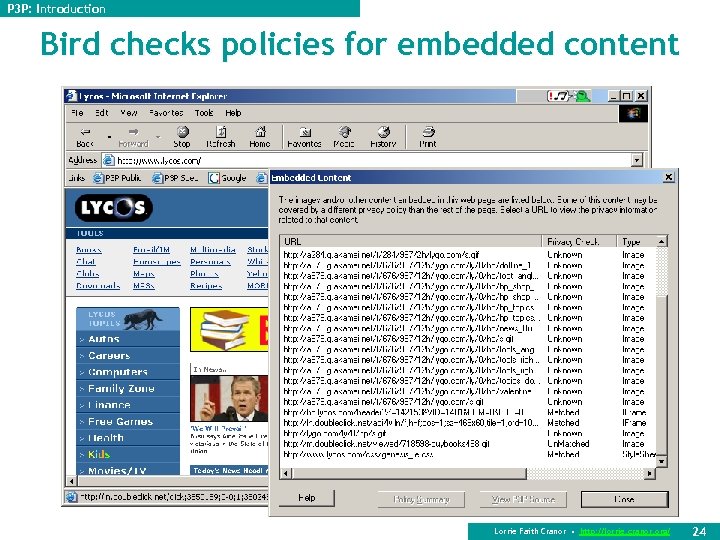Click the horizontal scrollbar thumb in URL list
720x540 pixels.
click(409, 473)
